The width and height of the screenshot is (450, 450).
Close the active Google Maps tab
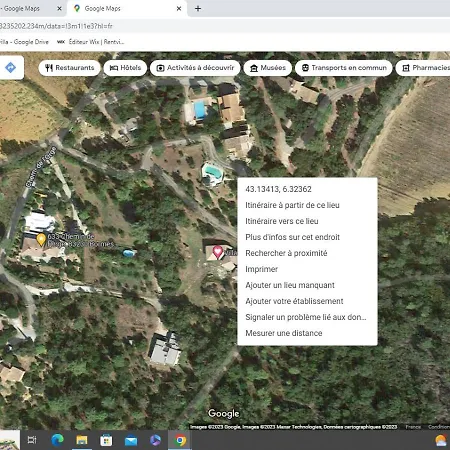tap(179, 8)
